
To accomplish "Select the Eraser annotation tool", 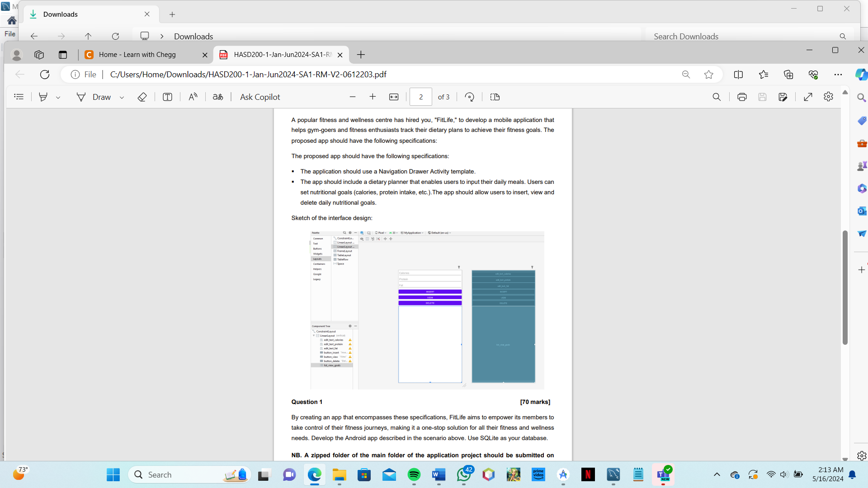I will [x=142, y=97].
